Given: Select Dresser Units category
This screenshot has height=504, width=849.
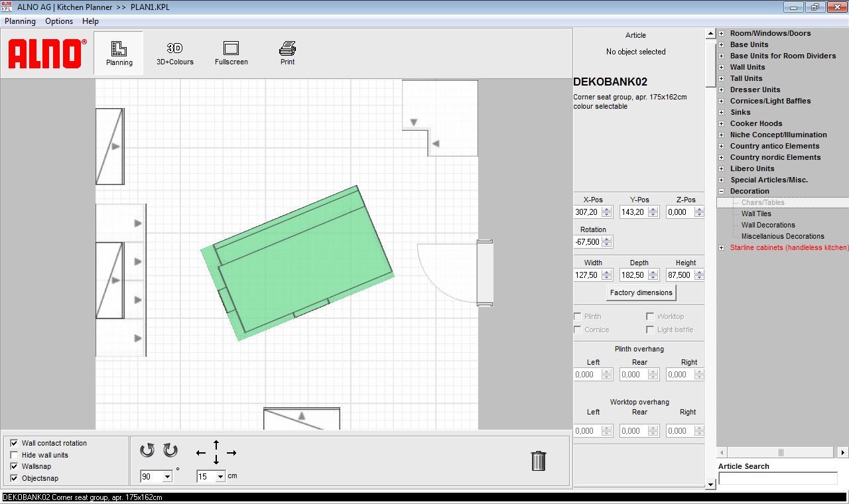Looking at the screenshot, I should (755, 90).
